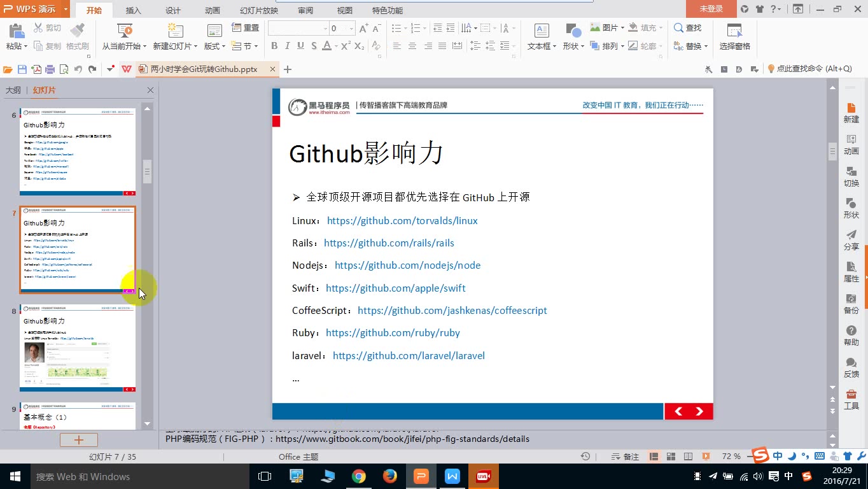The image size is (868, 489).
Task: Open the torvalds/linux GitHub link
Action: click(x=402, y=220)
